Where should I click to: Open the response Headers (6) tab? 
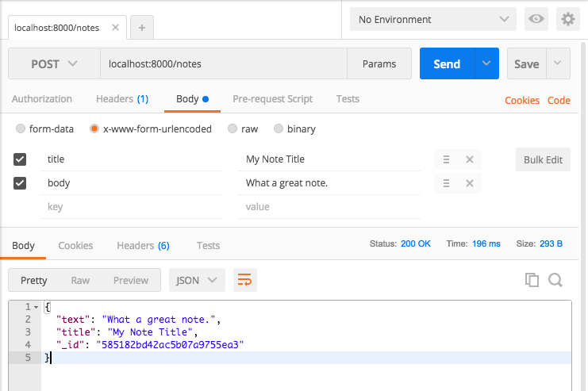pos(143,246)
